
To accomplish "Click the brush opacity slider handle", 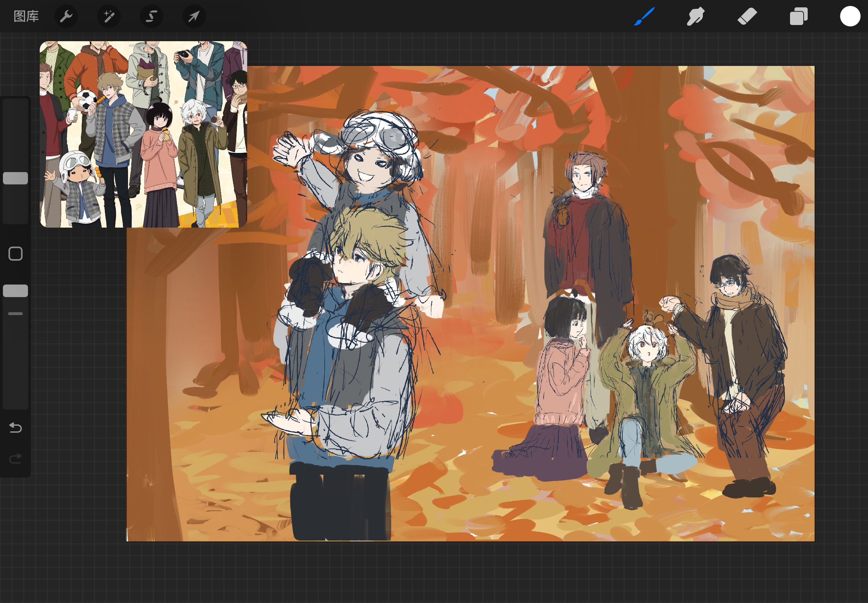I will [15, 291].
